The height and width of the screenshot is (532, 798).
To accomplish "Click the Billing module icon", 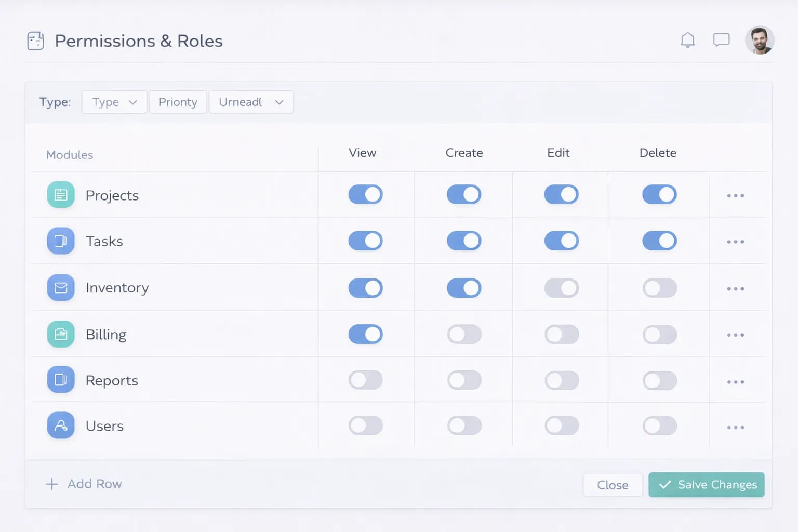I will coord(61,334).
